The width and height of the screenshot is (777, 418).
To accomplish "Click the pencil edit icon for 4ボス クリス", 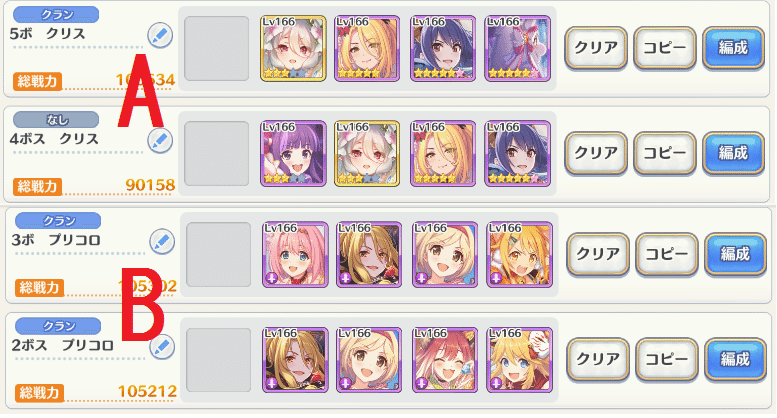I will pos(160,141).
